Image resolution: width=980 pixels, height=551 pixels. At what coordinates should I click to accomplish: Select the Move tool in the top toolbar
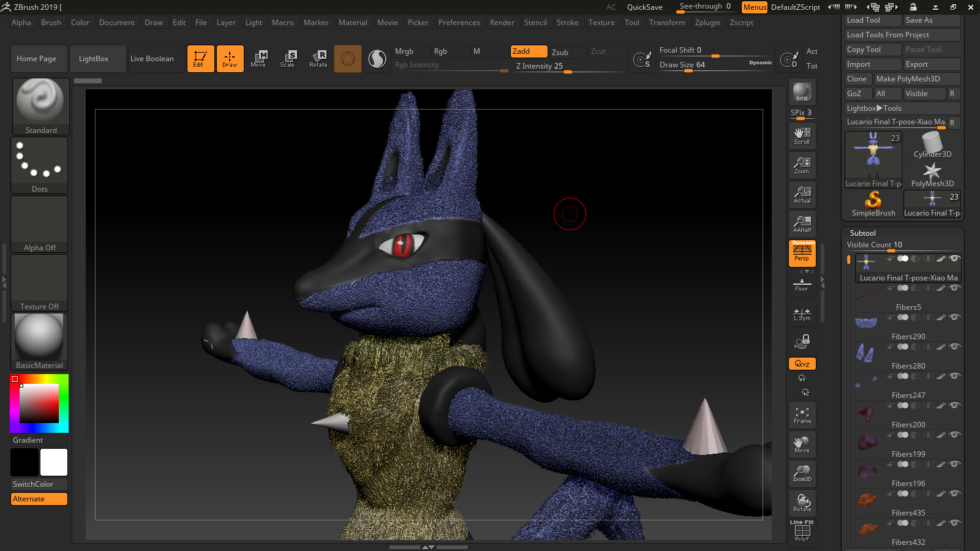(x=259, y=58)
